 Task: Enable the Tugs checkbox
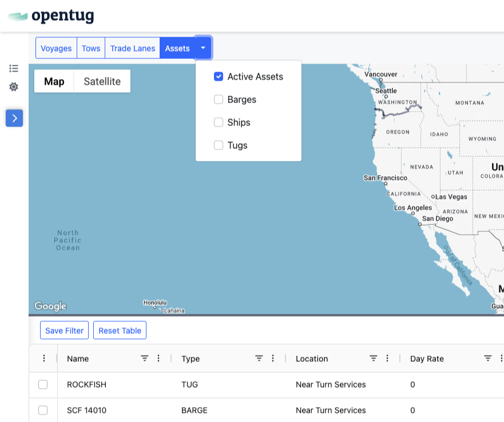click(x=219, y=145)
